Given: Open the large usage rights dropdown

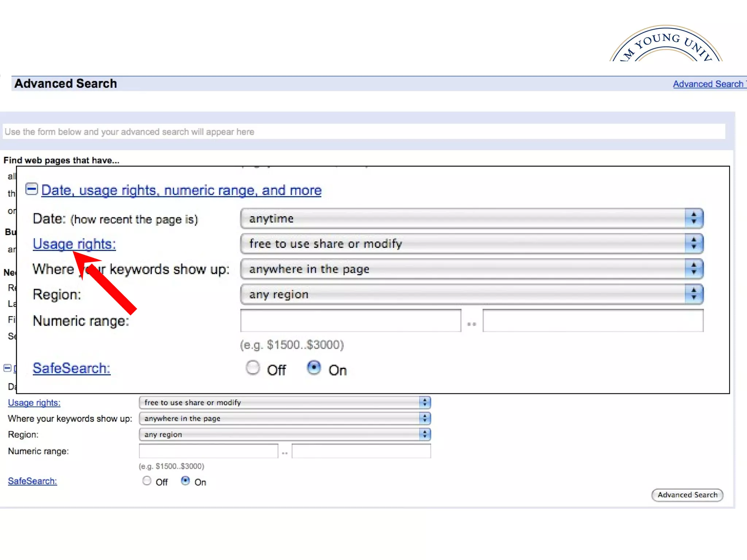Looking at the screenshot, I should pos(471,244).
